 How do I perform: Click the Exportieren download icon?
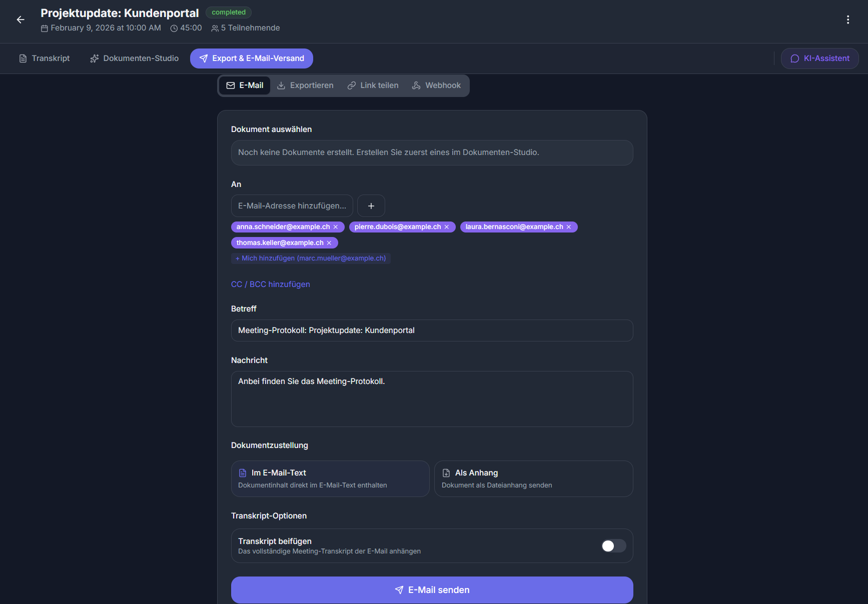click(x=282, y=85)
